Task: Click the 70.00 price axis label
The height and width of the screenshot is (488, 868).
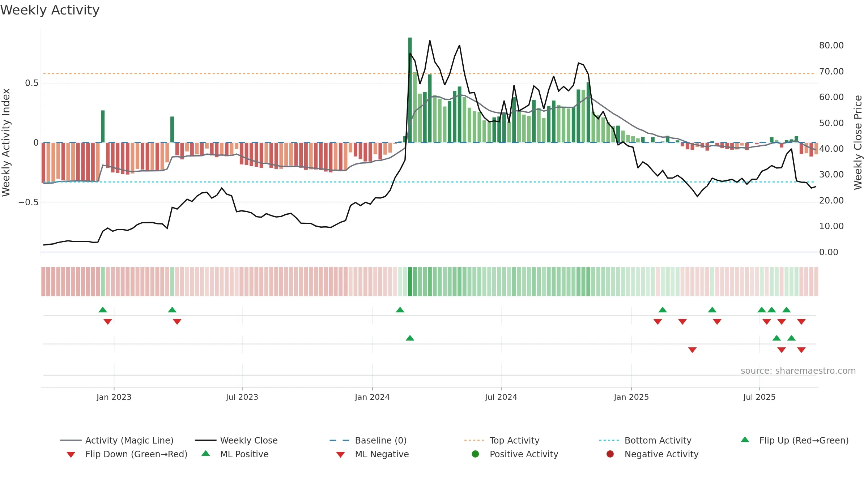Action: tap(831, 72)
